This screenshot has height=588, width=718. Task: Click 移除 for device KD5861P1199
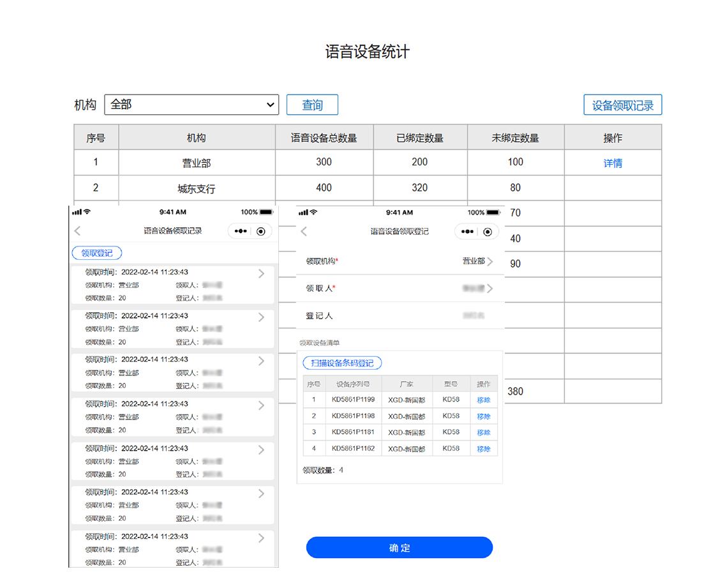(484, 399)
